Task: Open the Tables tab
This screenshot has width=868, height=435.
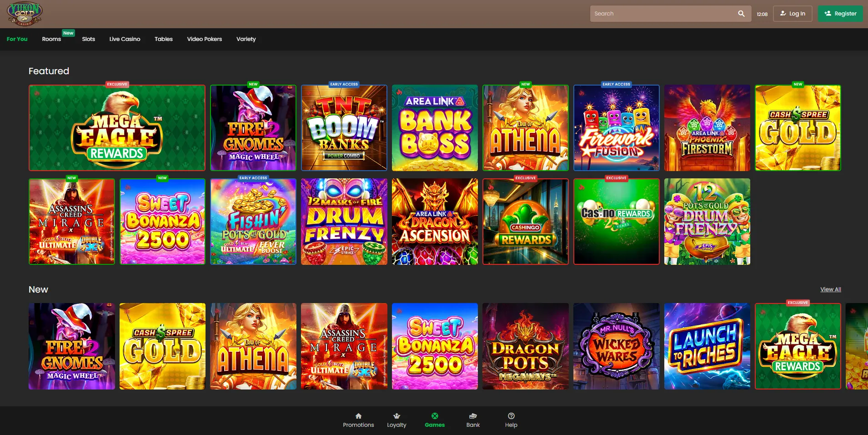Action: 164,39
